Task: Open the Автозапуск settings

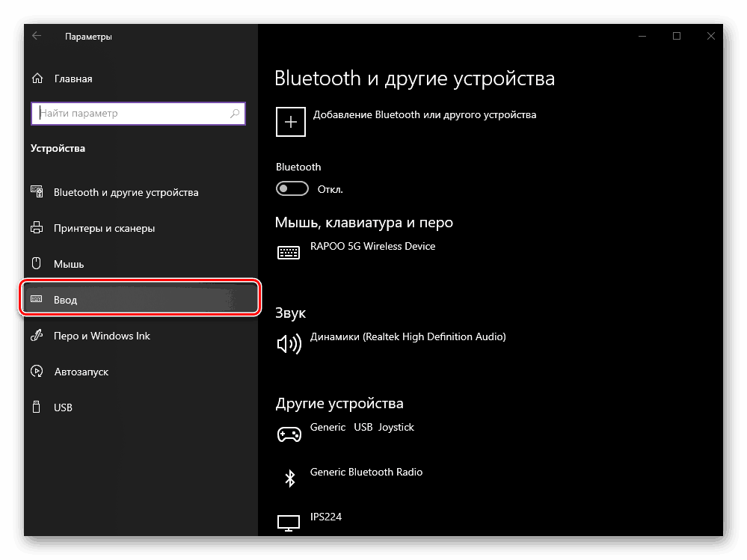Action: click(x=81, y=372)
